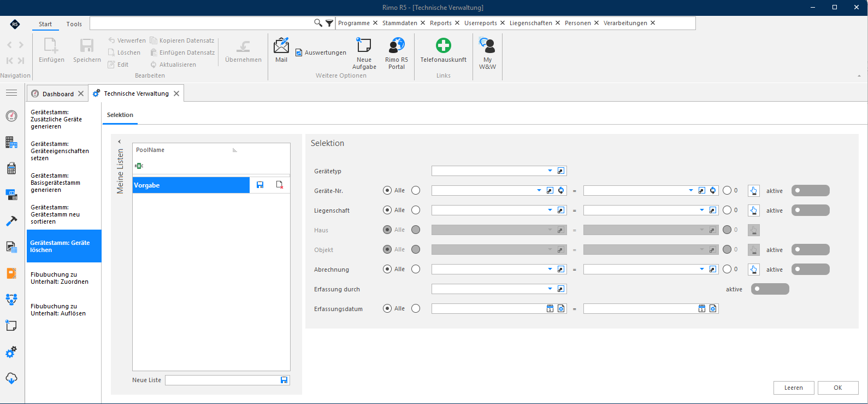
Task: Open the calculator icon in left sidebar
Action: [x=11, y=168]
